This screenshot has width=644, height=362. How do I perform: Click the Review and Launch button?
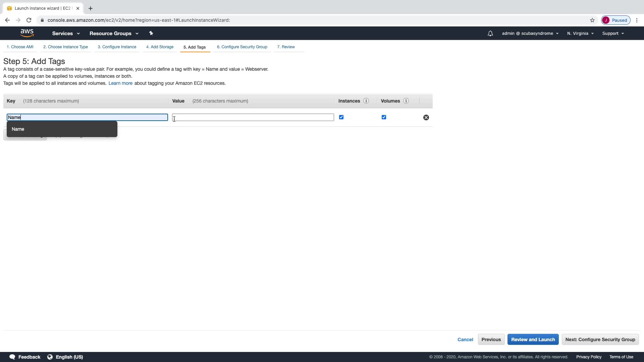(533, 340)
